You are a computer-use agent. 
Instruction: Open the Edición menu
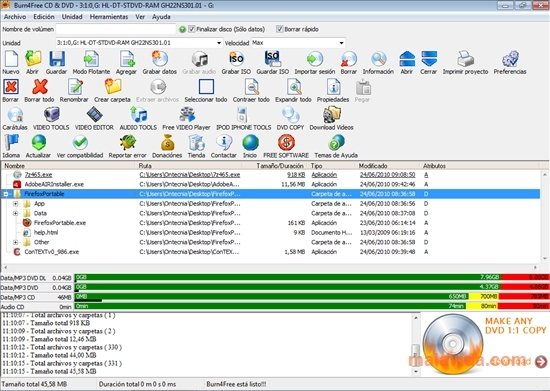click(x=44, y=17)
